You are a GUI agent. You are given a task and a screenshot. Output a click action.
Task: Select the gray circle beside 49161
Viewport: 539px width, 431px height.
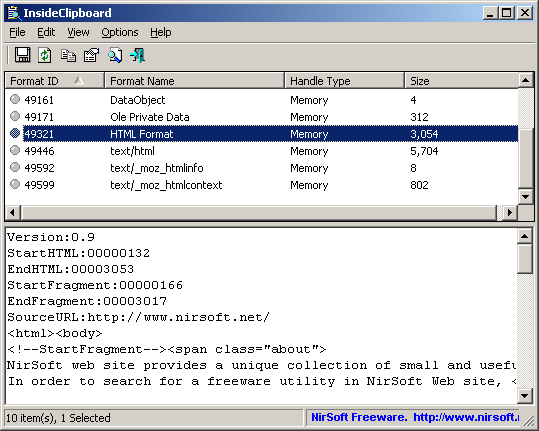pyautogui.click(x=15, y=99)
